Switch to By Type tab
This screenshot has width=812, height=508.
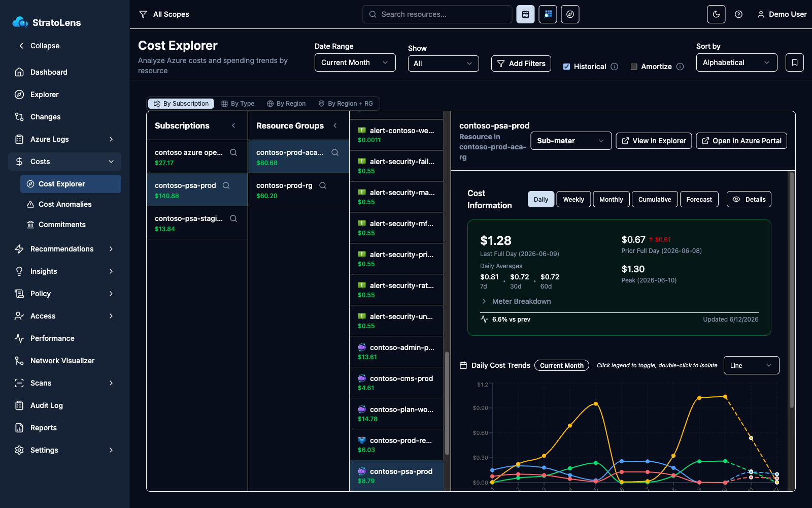click(238, 104)
